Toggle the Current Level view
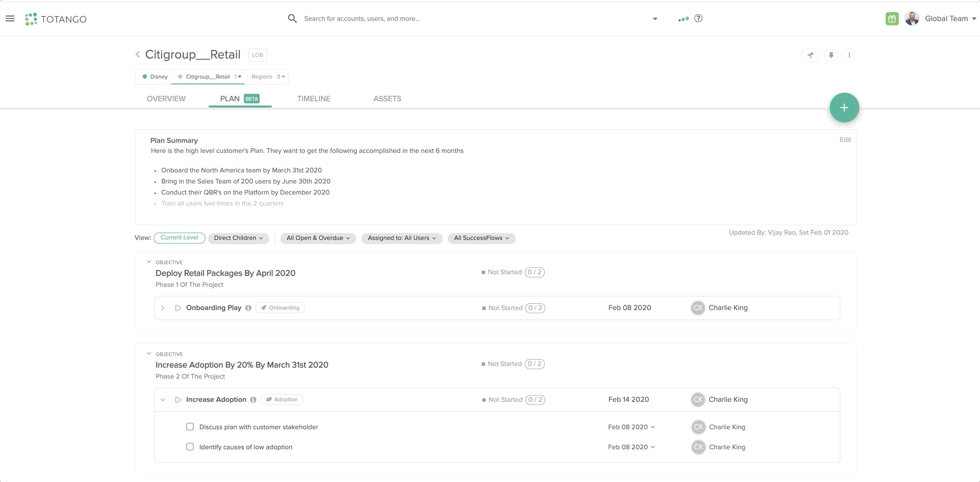The image size is (980, 482). pyautogui.click(x=180, y=238)
